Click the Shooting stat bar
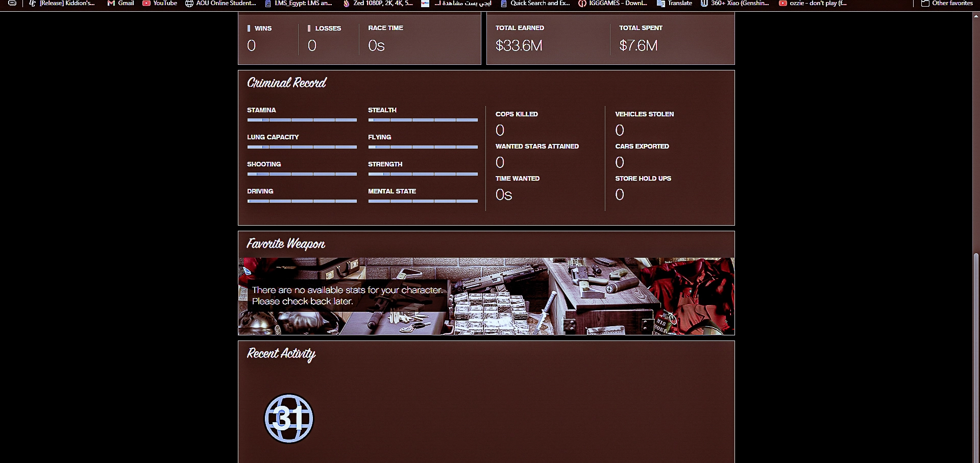 [x=302, y=174]
